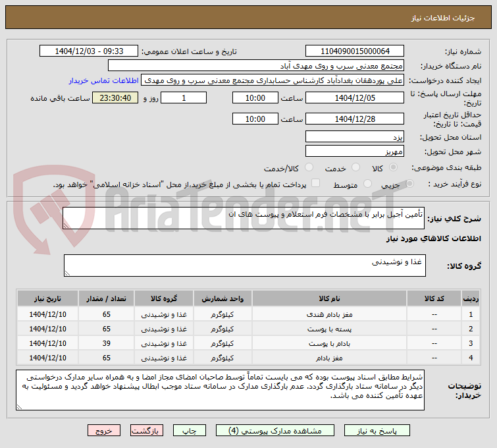Click the remaining time field 23:30:40

point(115,98)
